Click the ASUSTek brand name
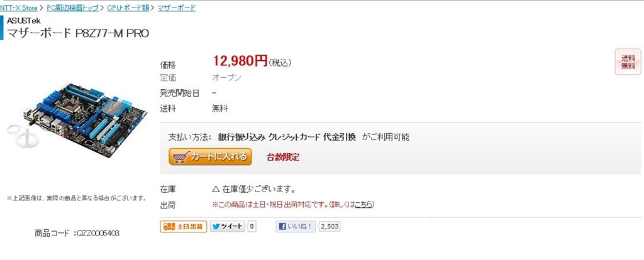The image size is (644, 260). (x=24, y=21)
